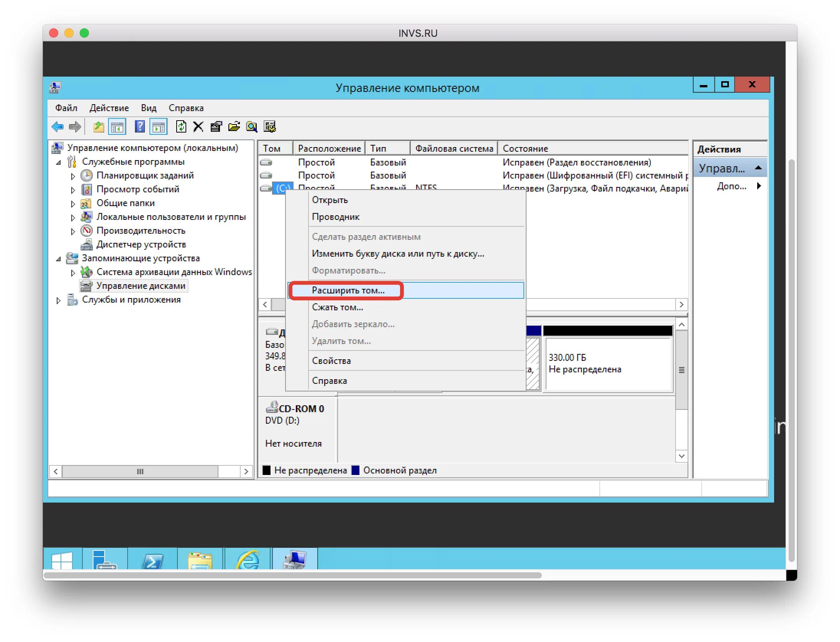
Task: Select Управление дисками in the tree
Action: 141,286
